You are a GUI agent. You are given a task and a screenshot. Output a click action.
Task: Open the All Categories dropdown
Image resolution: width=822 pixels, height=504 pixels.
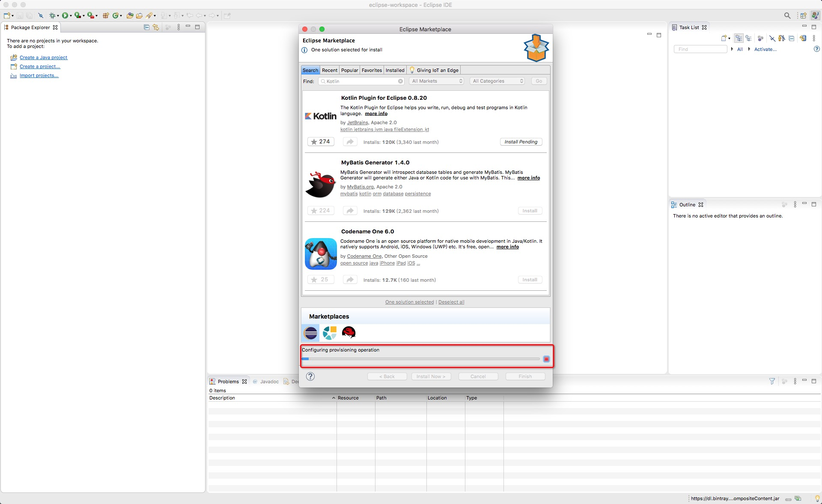[x=497, y=81]
